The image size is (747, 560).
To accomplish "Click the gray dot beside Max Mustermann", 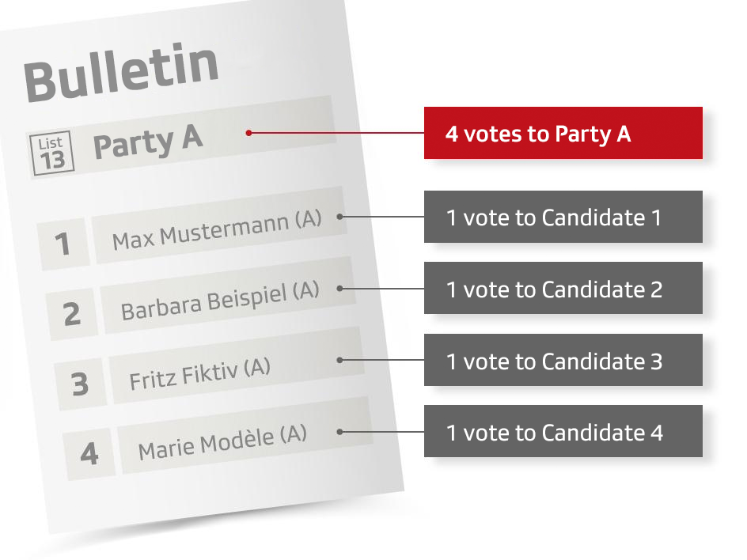I will point(340,216).
